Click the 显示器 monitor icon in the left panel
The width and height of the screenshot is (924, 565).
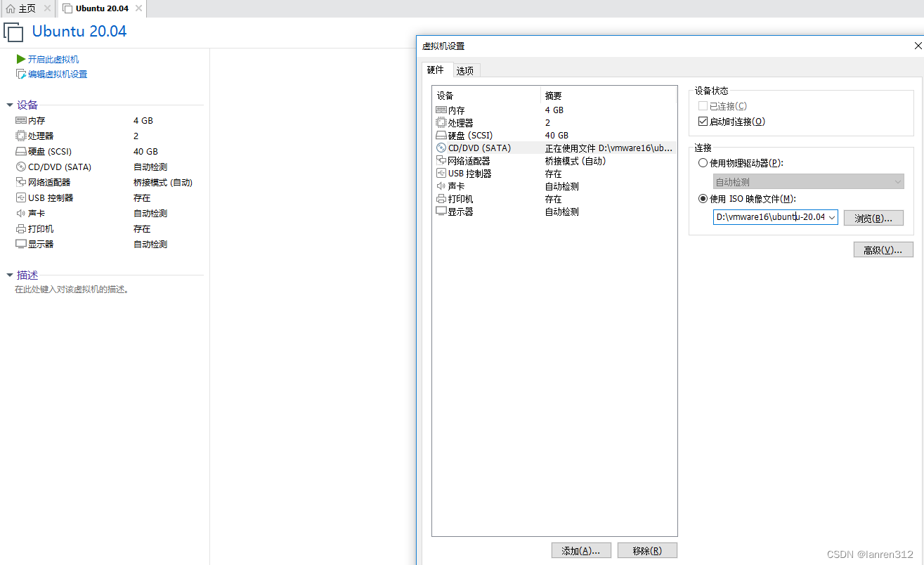(21, 245)
